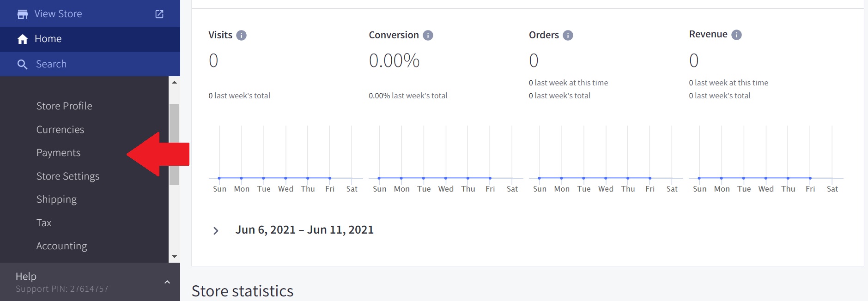Click the View Store storefront icon
This screenshot has width=868, height=301.
tap(22, 14)
